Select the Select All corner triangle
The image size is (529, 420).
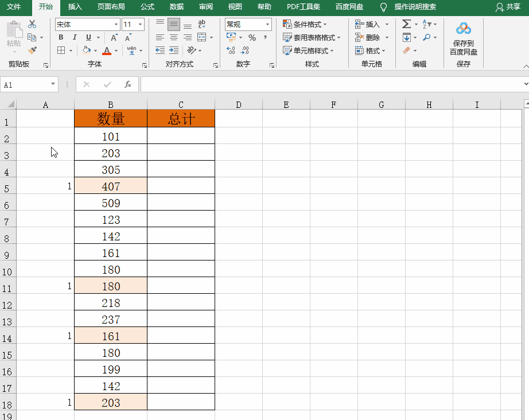(10, 104)
